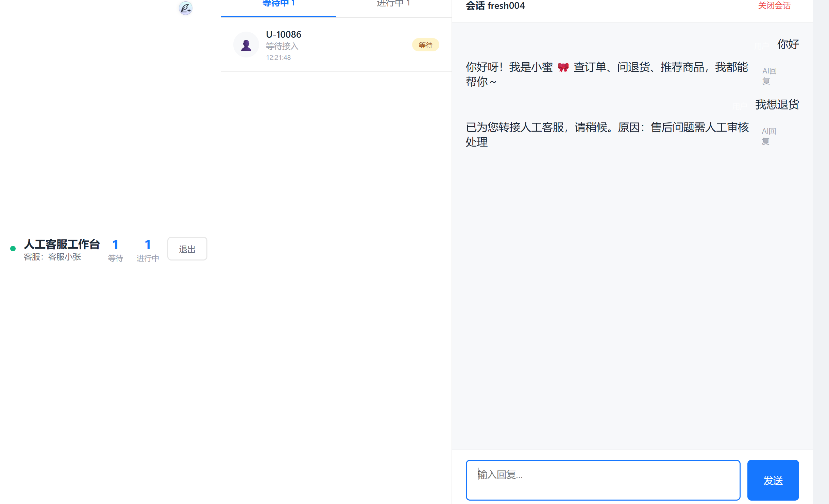829x504 pixels.
Task: Click the vertical scrollbar on right edge
Action: [x=821, y=252]
